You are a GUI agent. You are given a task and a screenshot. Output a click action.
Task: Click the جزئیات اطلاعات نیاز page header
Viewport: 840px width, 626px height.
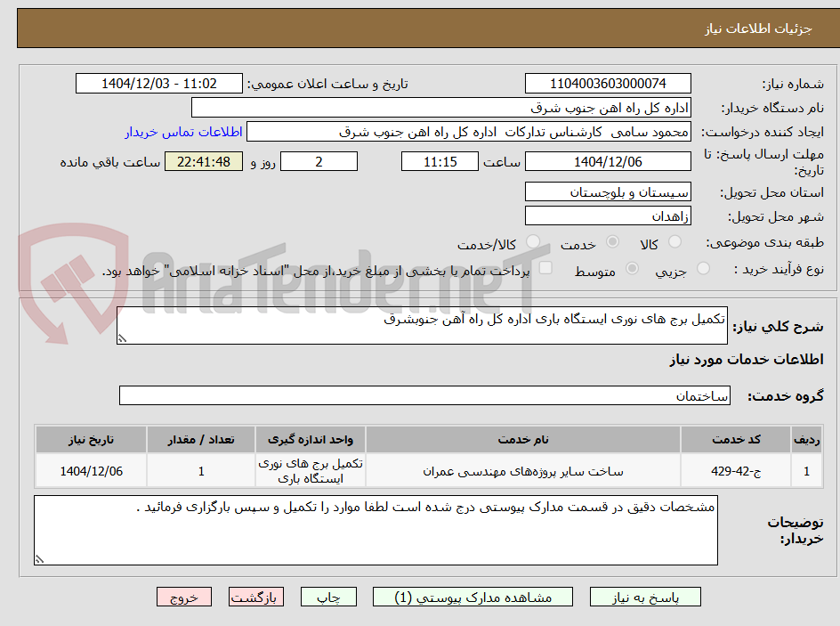point(758,28)
